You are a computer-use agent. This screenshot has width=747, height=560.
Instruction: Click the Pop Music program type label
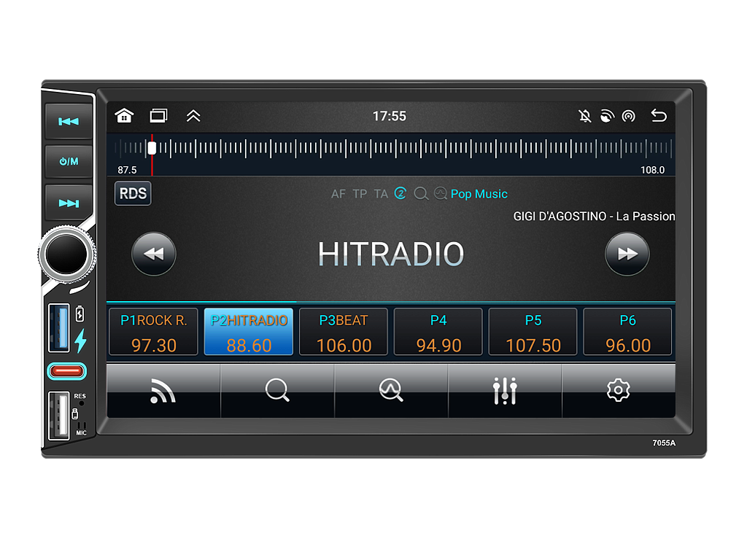pos(479,194)
